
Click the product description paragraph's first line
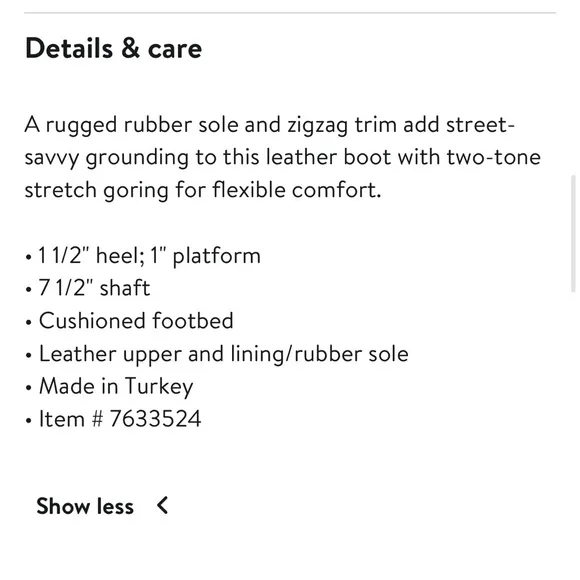(x=270, y=125)
